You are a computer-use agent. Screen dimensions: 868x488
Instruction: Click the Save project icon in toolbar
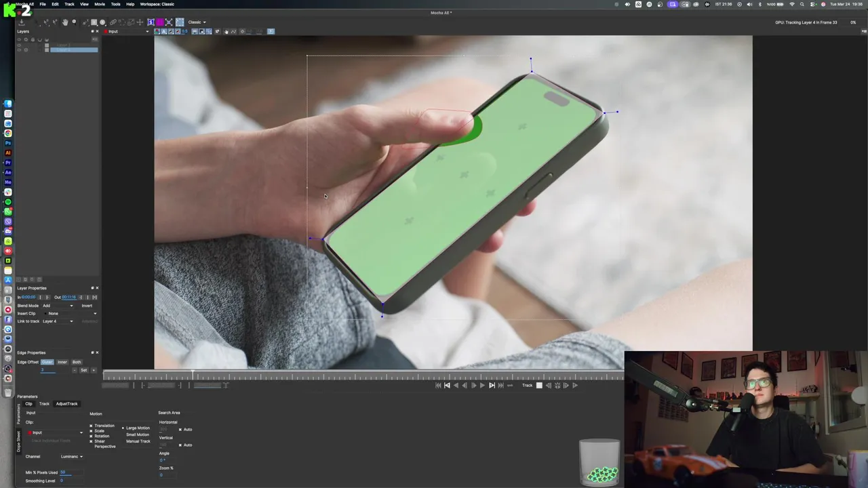pyautogui.click(x=21, y=22)
